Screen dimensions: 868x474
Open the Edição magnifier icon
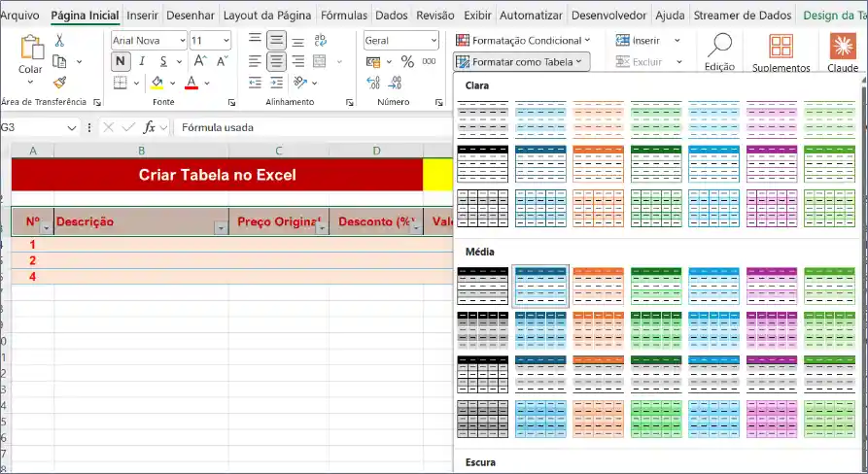719,46
